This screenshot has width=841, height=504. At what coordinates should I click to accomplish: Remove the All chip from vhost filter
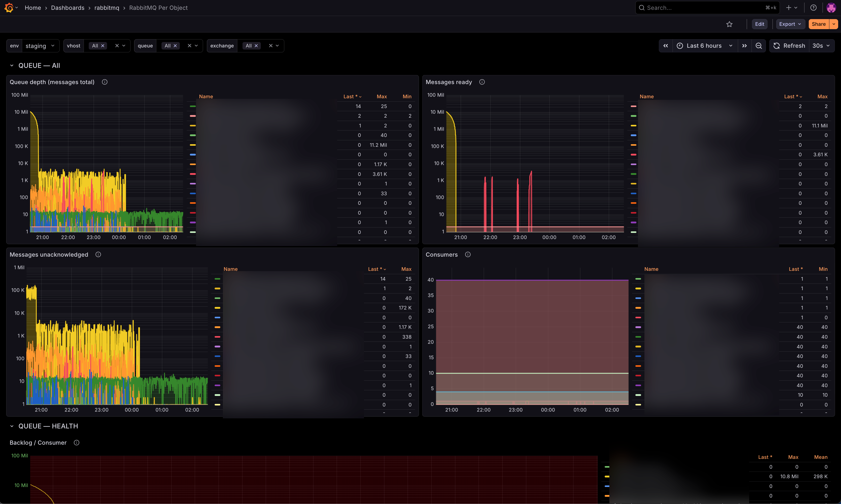103,46
